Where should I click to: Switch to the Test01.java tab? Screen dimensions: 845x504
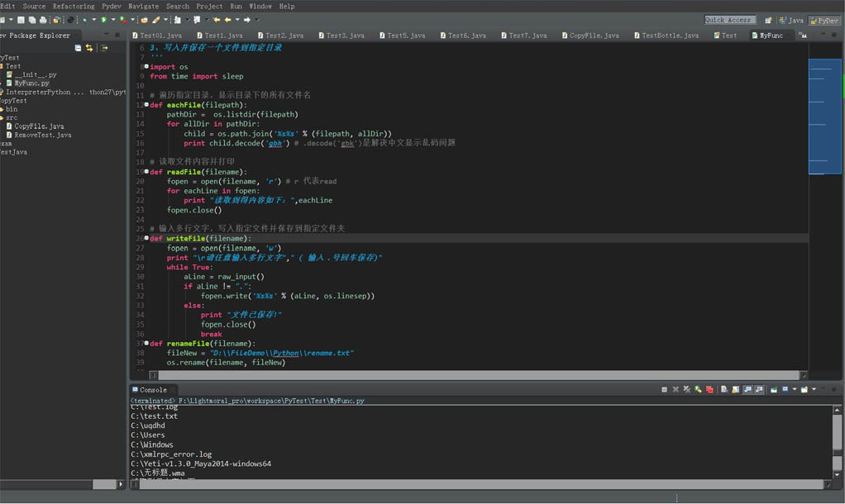tap(157, 36)
